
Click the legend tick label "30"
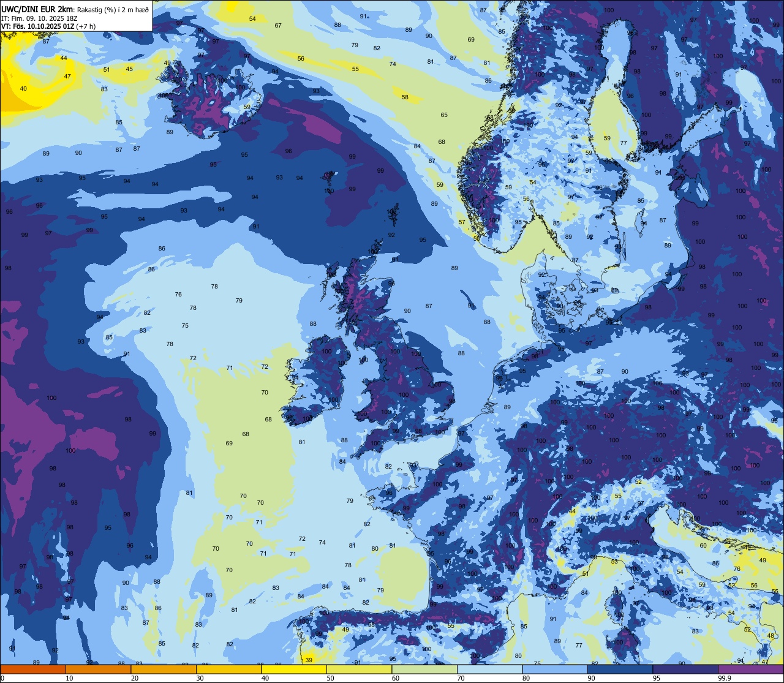(x=200, y=678)
